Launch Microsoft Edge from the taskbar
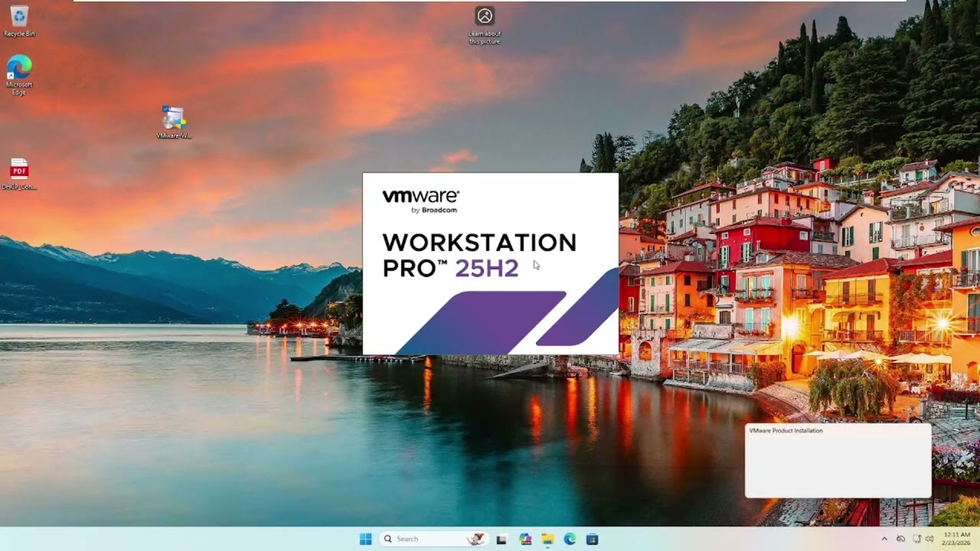 570,539
